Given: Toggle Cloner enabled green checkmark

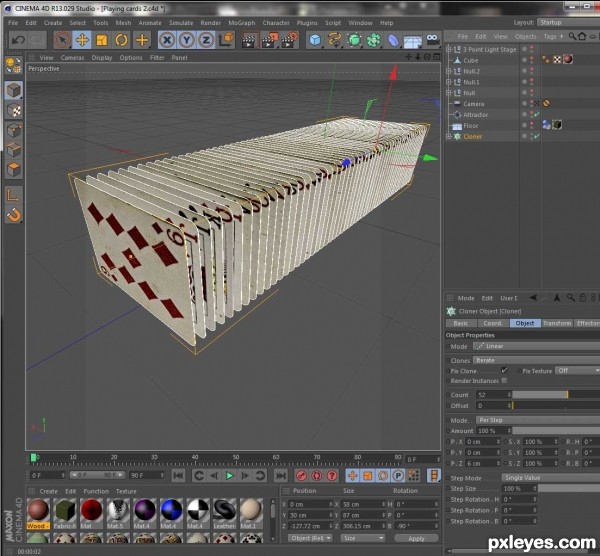Looking at the screenshot, I should click(537, 136).
